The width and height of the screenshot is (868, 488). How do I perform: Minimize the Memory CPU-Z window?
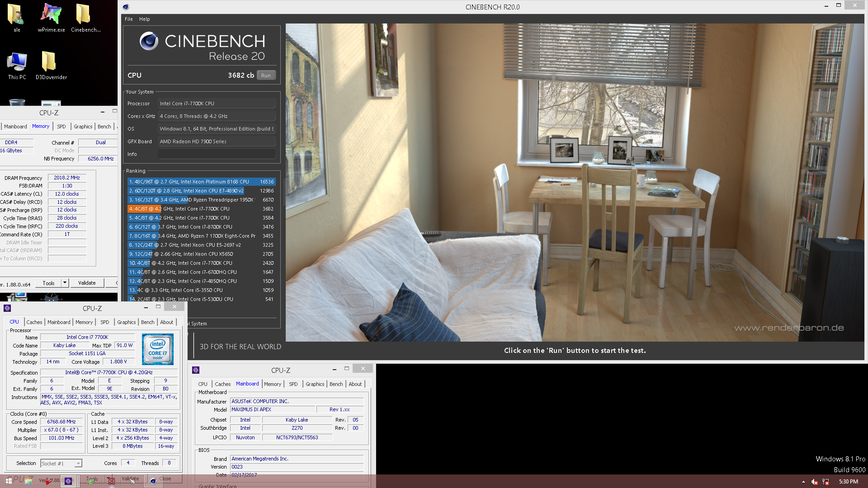(x=103, y=112)
